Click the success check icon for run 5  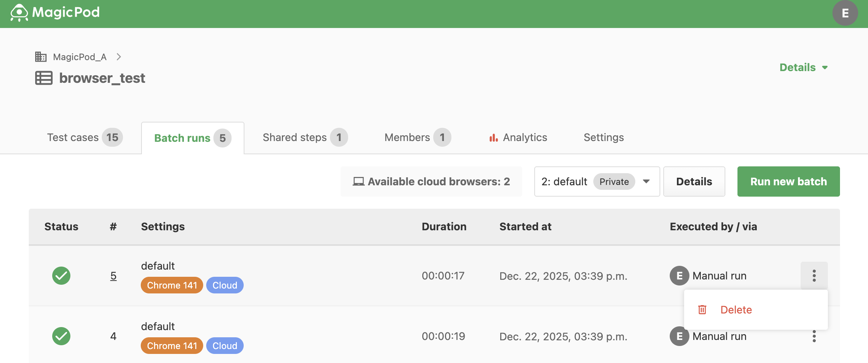pos(61,276)
